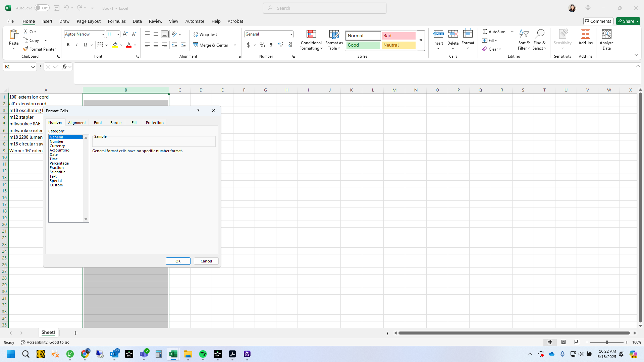Apply Percent Style icon
644x362 pixels.
coord(262,45)
